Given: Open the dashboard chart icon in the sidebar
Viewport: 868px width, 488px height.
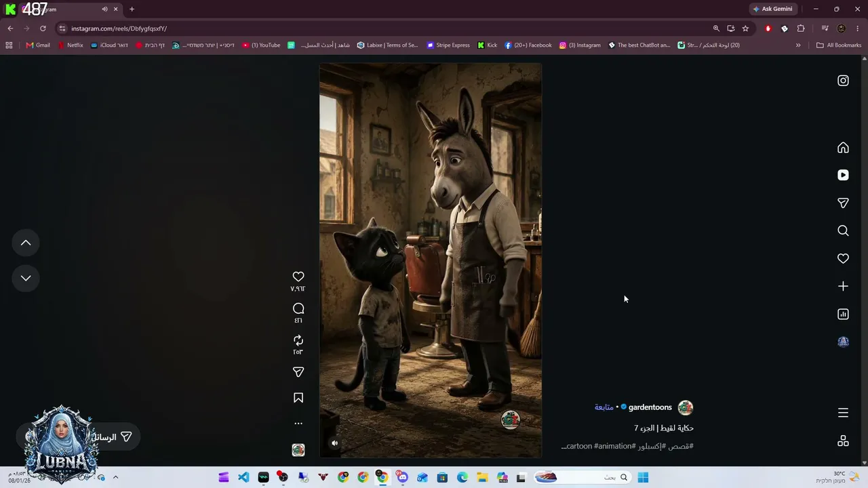Looking at the screenshot, I should click(x=843, y=314).
